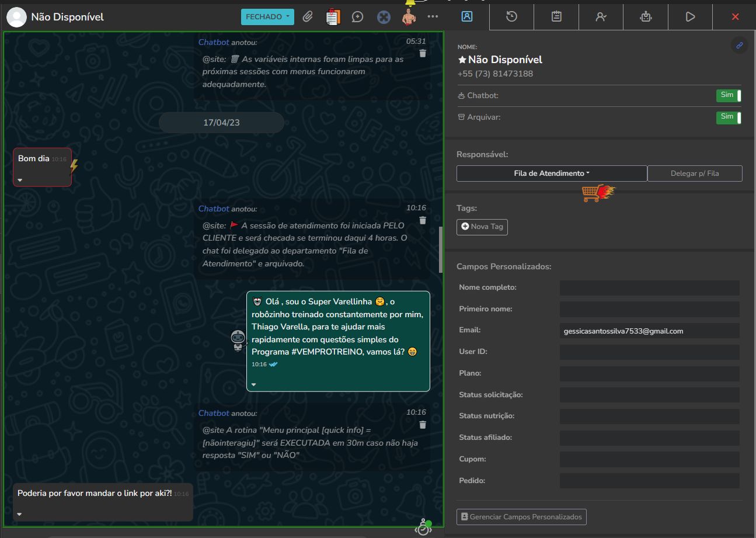This screenshot has height=538, width=756.
Task: Click the Status afiliado field
Action: click(x=649, y=438)
